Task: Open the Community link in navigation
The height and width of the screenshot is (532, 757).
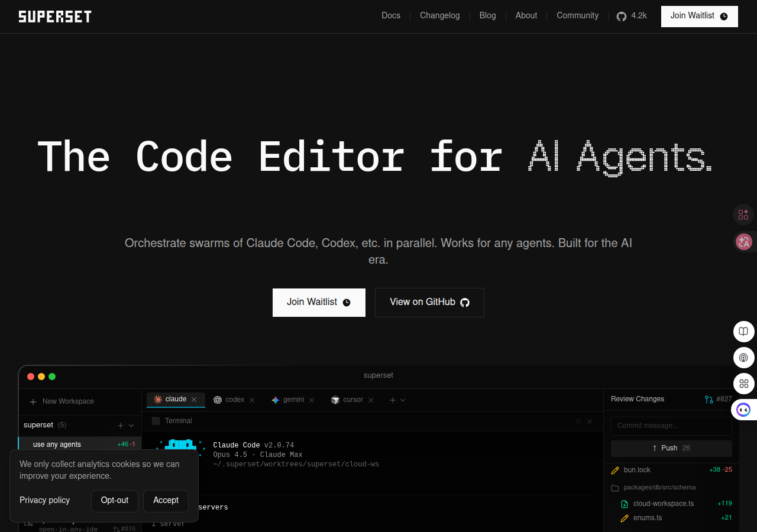Action: 578,16
